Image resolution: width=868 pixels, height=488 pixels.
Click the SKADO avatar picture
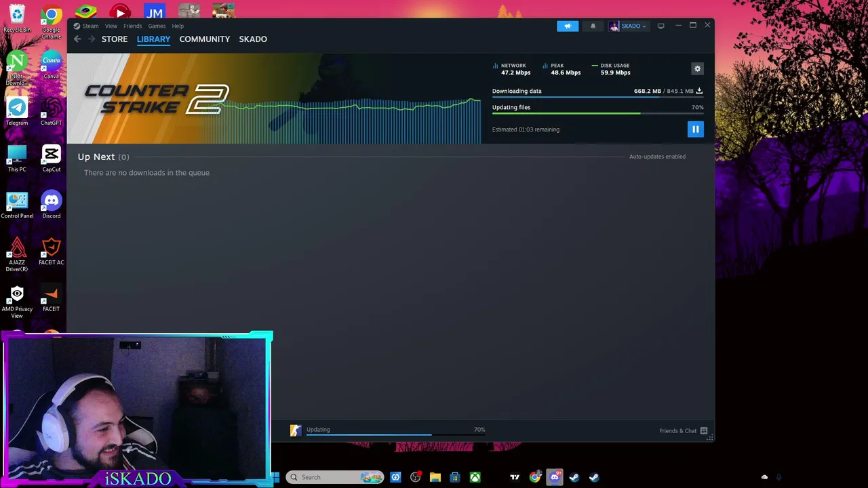point(614,26)
